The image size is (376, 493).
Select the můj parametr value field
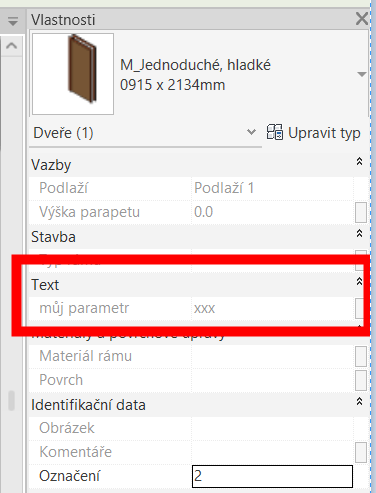click(272, 308)
